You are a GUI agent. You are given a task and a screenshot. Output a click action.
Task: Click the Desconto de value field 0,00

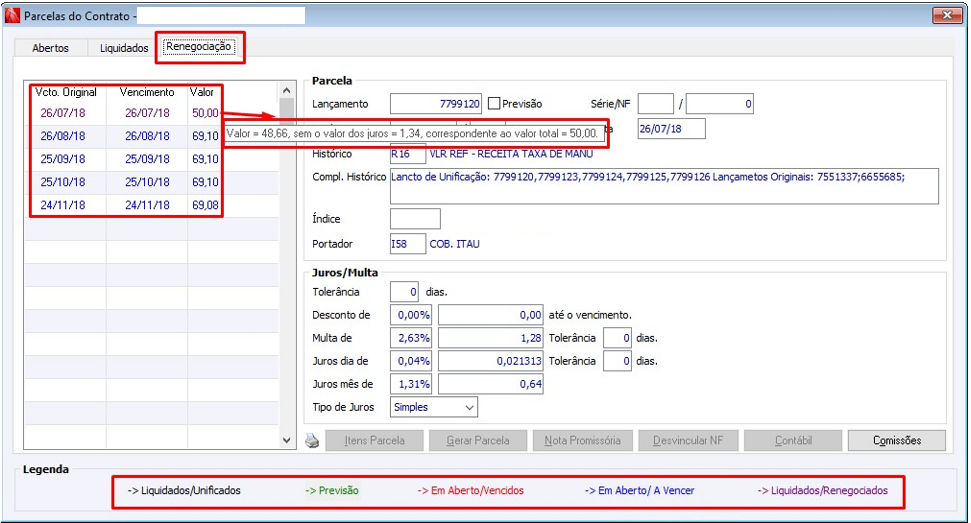(490, 315)
